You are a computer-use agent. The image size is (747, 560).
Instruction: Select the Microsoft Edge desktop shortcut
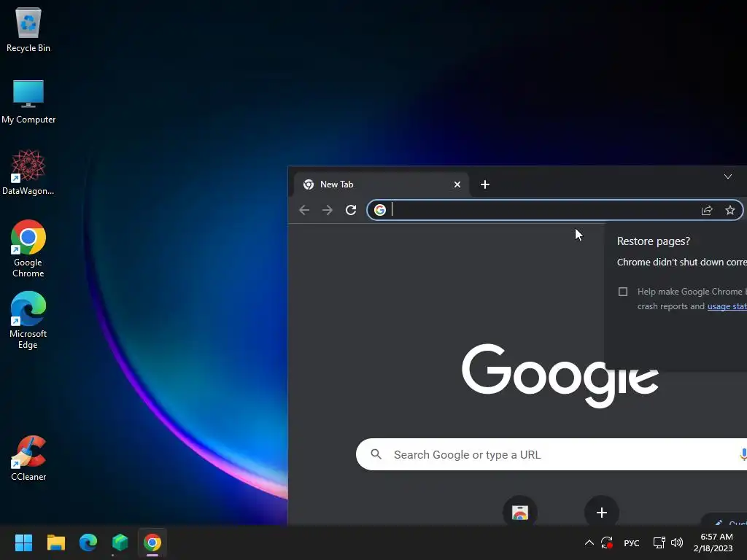coord(28,320)
